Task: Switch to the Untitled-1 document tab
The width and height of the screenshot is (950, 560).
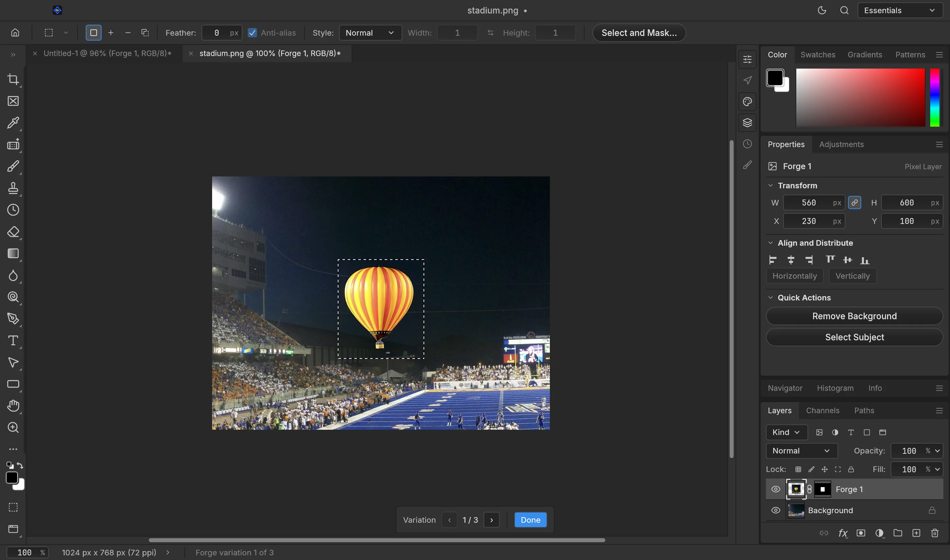Action: [108, 53]
